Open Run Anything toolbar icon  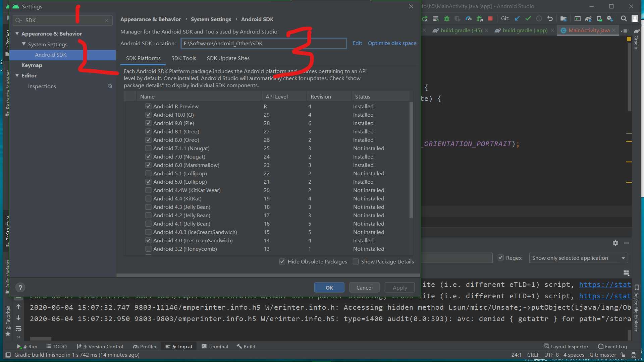coord(578,19)
